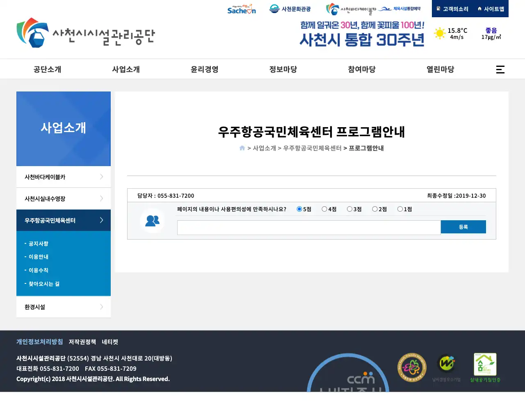The image size is (525, 420).
Task: Select the 3점 radio button
Action: 349,209
